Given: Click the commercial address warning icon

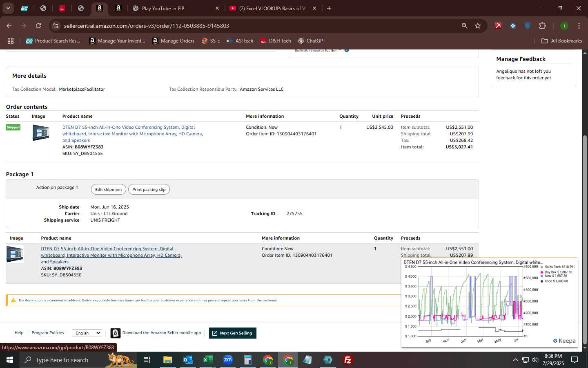Looking at the screenshot, I should coord(13,300).
